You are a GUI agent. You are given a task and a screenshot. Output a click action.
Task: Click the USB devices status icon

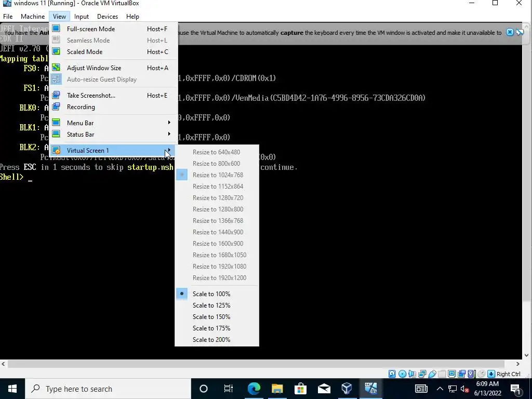point(432,374)
